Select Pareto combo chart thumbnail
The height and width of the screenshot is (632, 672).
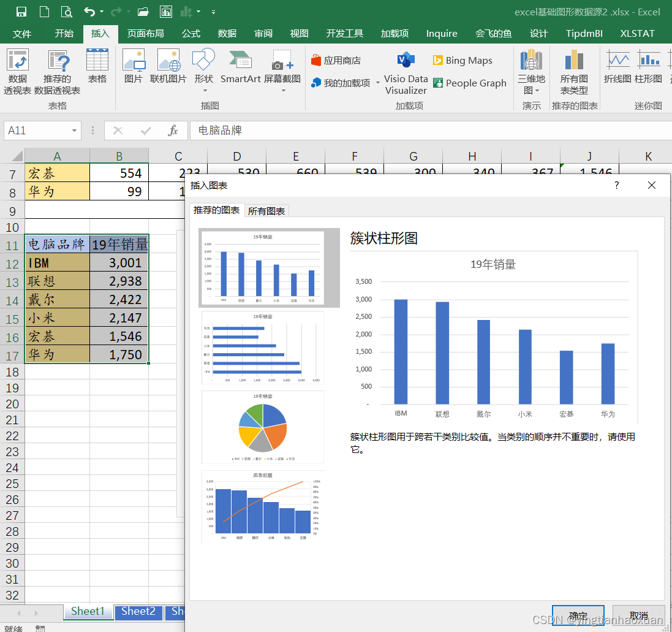click(x=263, y=507)
